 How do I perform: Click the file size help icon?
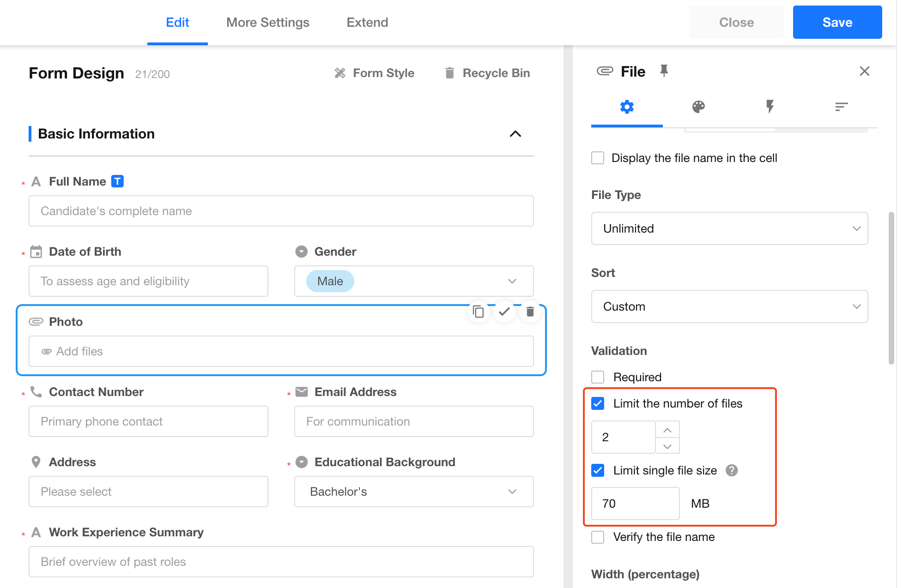(x=732, y=470)
